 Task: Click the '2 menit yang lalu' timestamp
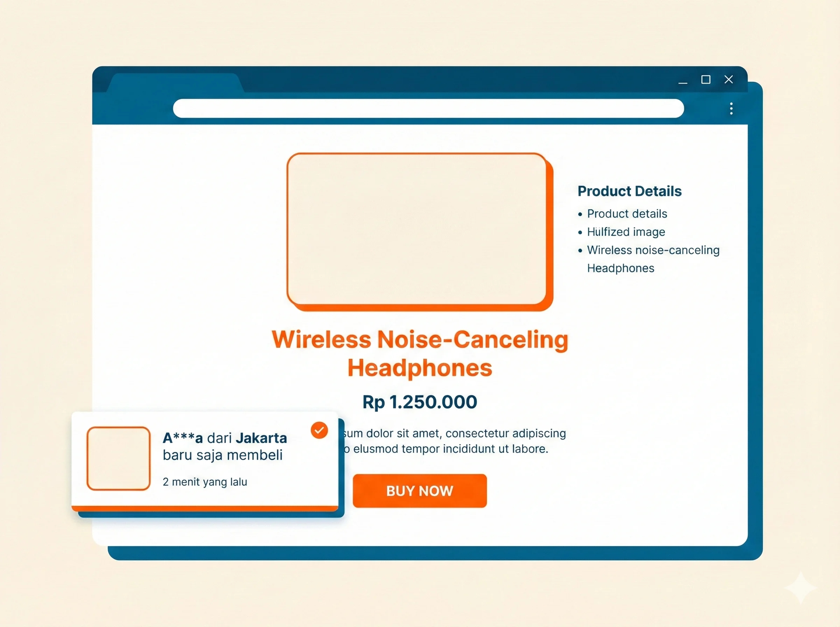(x=205, y=482)
